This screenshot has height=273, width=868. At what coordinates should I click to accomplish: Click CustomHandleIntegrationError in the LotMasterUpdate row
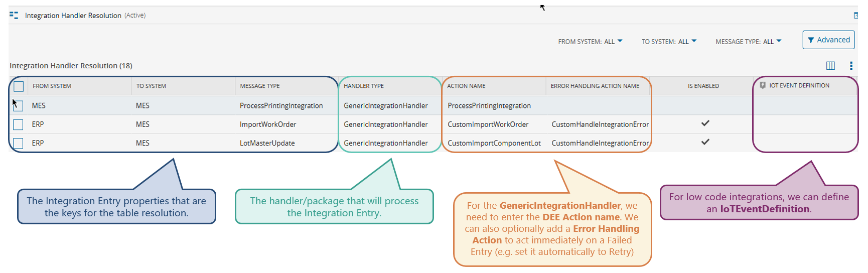pyautogui.click(x=600, y=143)
